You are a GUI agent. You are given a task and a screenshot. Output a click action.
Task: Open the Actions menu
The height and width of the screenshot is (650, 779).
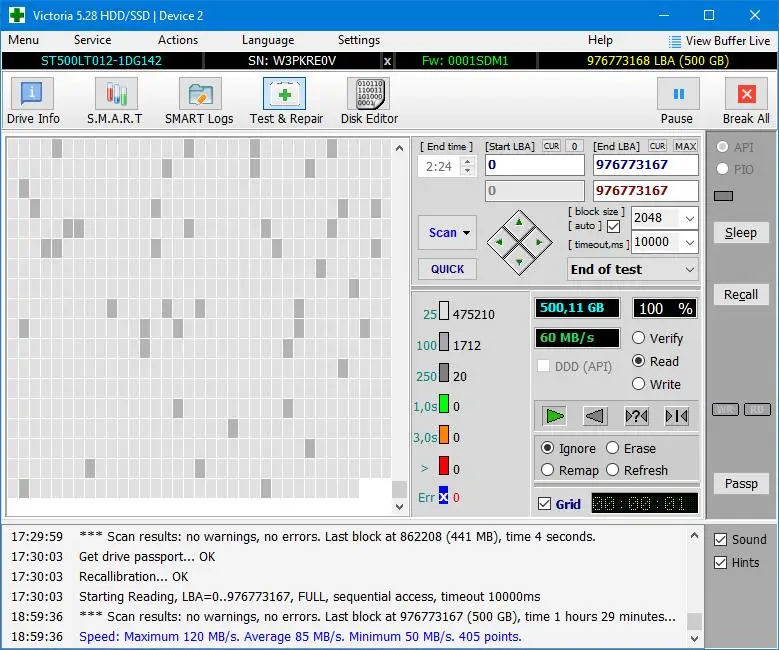click(178, 40)
